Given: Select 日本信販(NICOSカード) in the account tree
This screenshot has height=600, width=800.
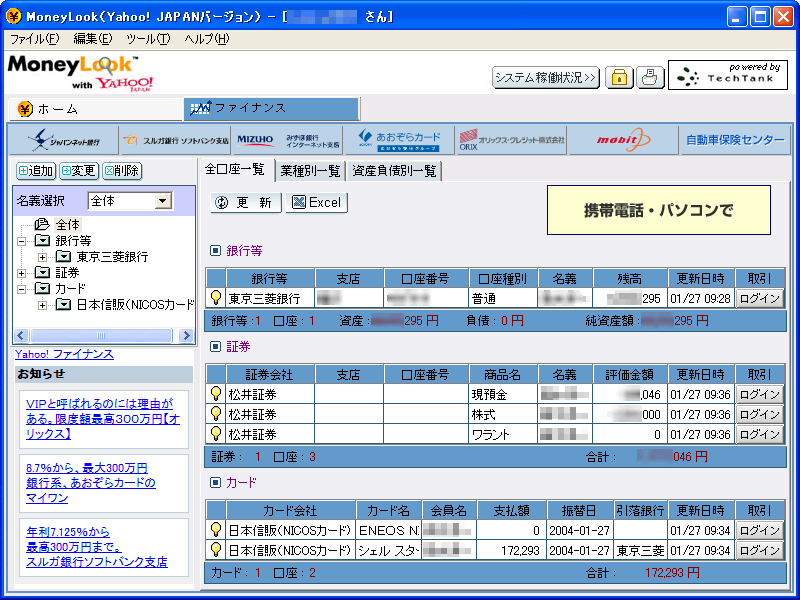Looking at the screenshot, I should (x=135, y=305).
